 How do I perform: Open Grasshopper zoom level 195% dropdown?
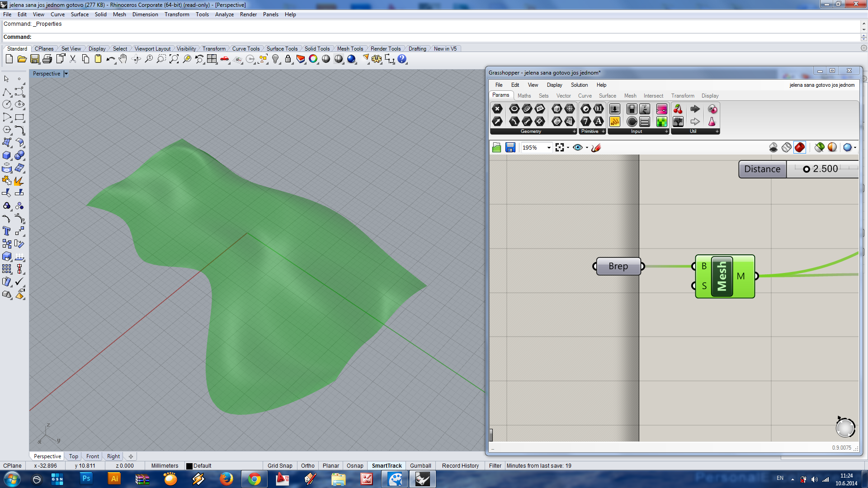tap(549, 148)
